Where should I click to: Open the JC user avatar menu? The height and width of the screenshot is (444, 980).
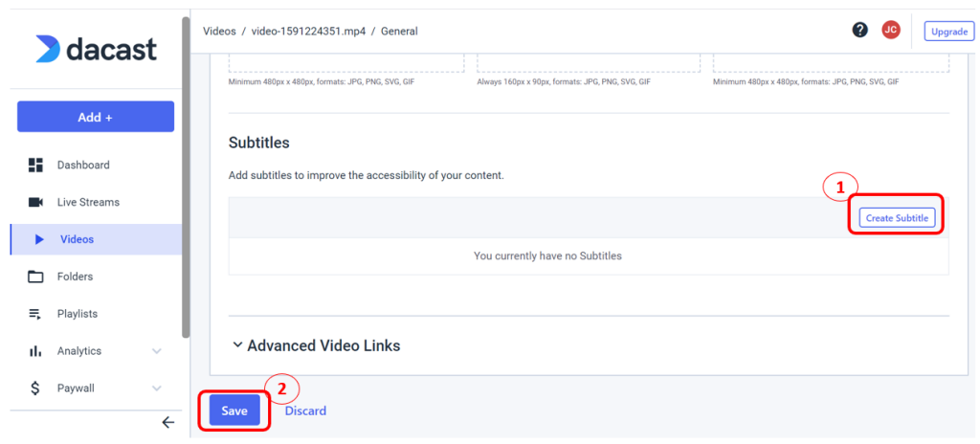tap(890, 31)
